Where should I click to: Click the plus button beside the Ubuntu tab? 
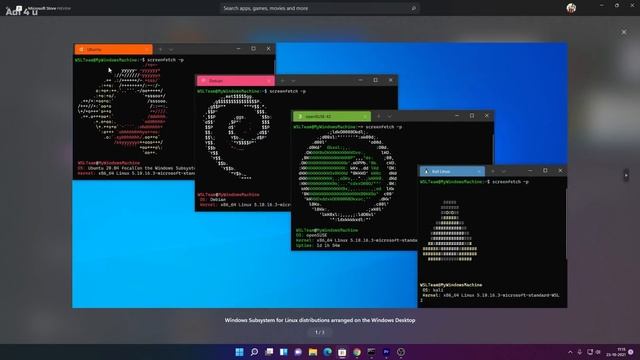pyautogui.click(x=160, y=49)
